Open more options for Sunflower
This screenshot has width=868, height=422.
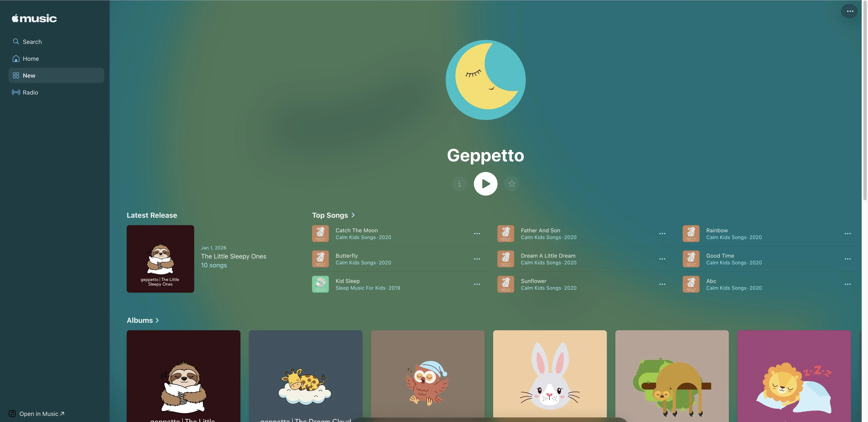click(x=662, y=284)
